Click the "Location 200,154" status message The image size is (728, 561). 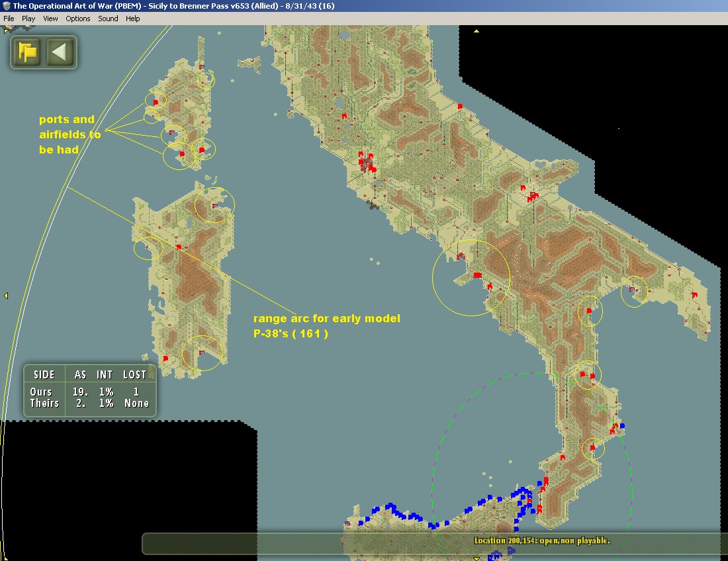point(542,540)
